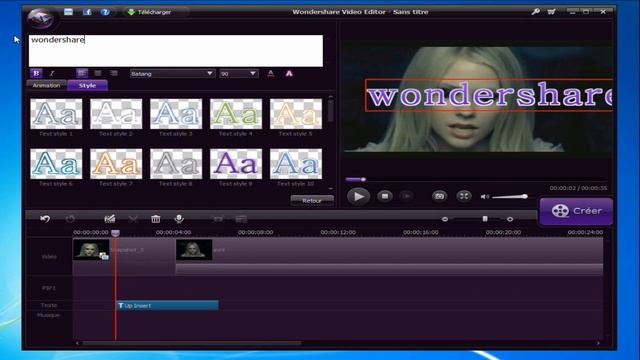The height and width of the screenshot is (360, 640).
Task: Select the first video clip thumbnail
Action: coord(91,249)
